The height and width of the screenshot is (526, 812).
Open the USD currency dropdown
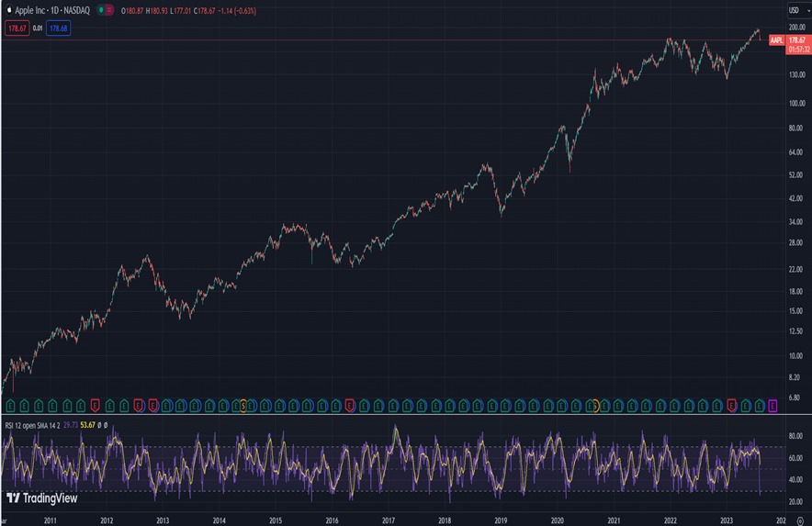pos(798,10)
